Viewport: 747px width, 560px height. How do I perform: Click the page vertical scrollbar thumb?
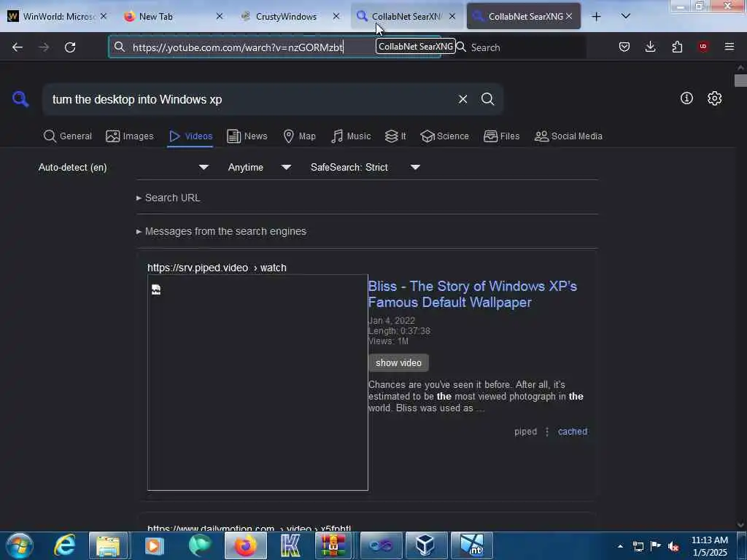(x=740, y=80)
